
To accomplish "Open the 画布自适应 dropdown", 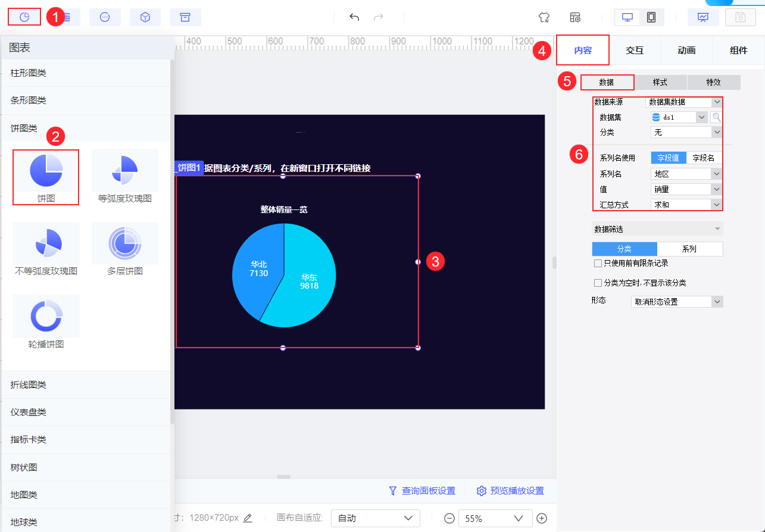I will click(376, 518).
